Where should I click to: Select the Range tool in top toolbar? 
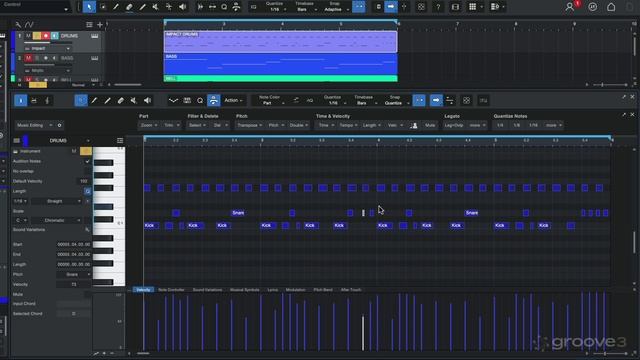pos(103,7)
